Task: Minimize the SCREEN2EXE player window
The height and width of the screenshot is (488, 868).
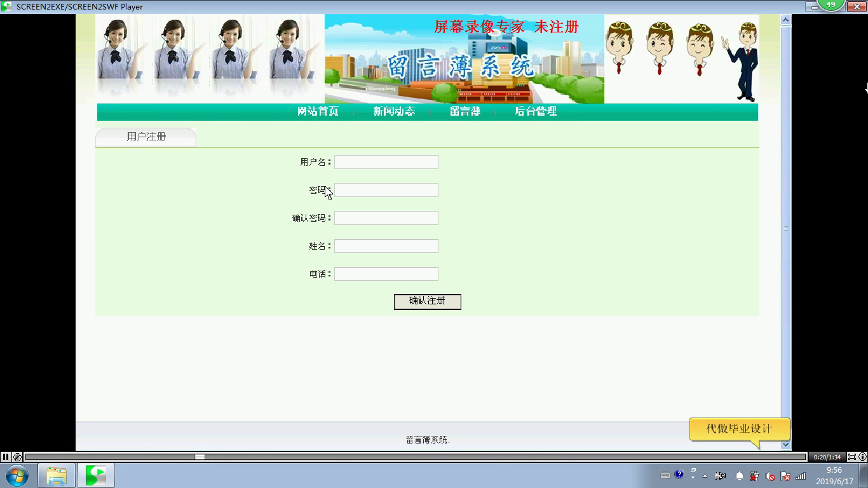Action: 814,6
